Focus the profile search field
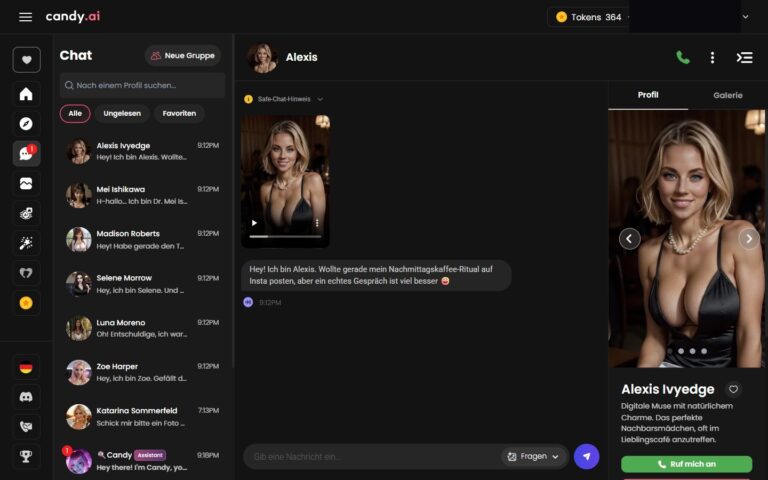The width and height of the screenshot is (768, 480). (x=142, y=85)
